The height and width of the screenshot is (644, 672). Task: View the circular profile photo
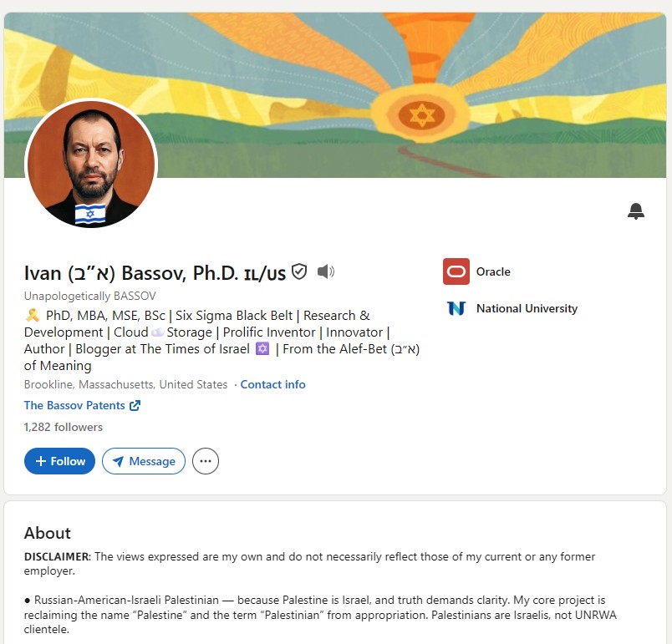click(91, 164)
